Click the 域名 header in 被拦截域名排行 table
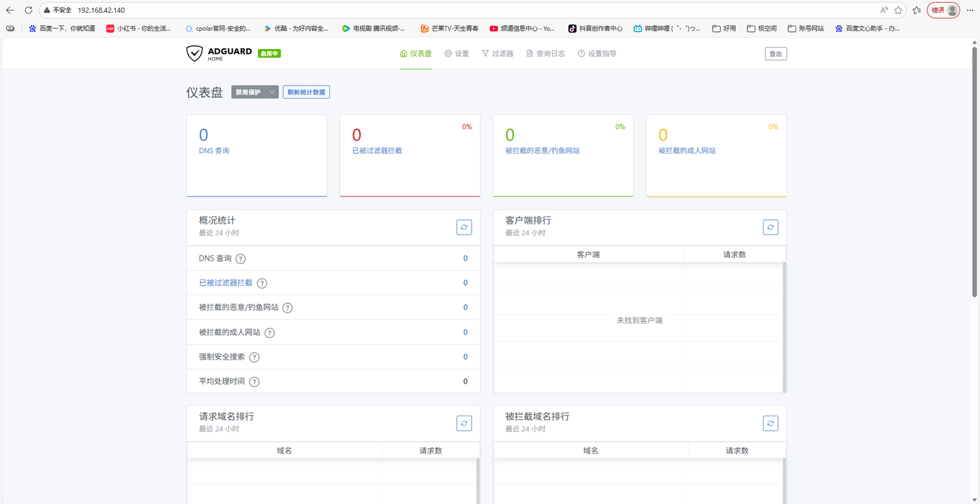 pyautogui.click(x=591, y=450)
